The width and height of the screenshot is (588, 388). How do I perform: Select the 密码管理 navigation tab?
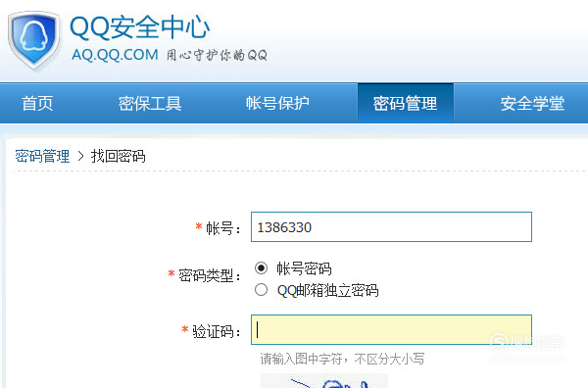point(406,104)
